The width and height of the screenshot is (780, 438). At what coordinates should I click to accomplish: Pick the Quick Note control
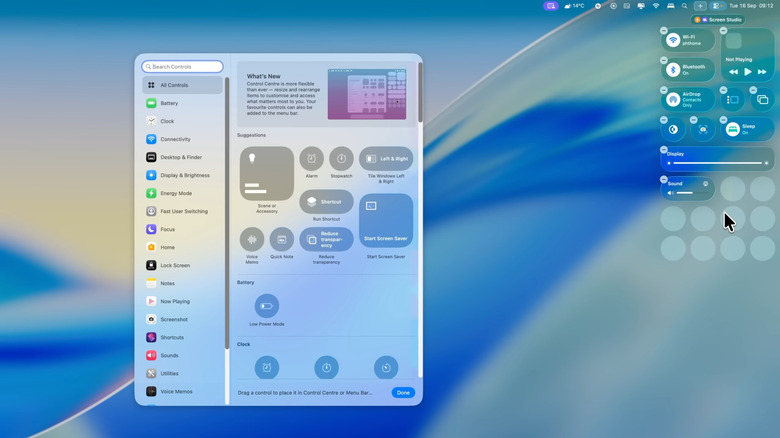coord(282,239)
